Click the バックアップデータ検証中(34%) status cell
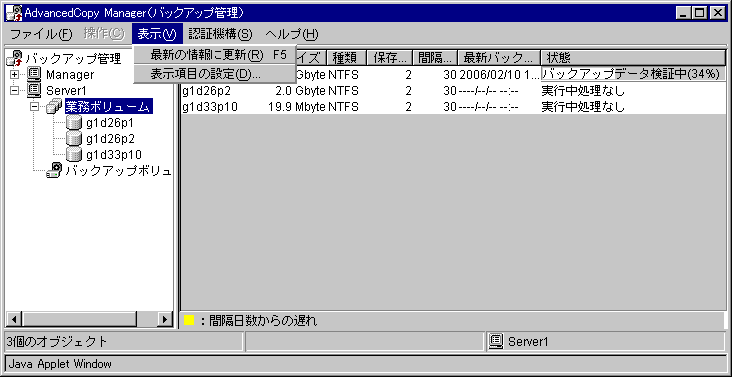The width and height of the screenshot is (732, 377). click(x=633, y=74)
